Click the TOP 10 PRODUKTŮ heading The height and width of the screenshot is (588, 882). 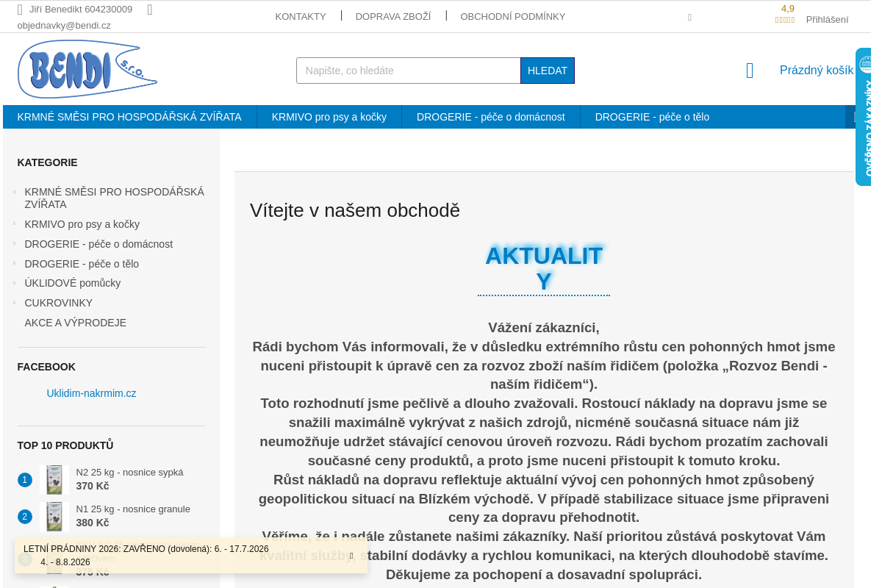[x=65, y=445]
